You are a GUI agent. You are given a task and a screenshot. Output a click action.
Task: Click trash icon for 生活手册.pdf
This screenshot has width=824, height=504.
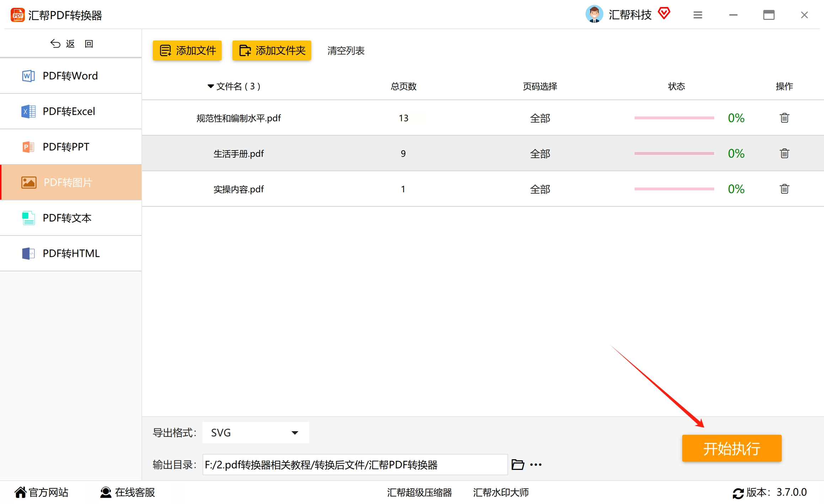coord(784,153)
